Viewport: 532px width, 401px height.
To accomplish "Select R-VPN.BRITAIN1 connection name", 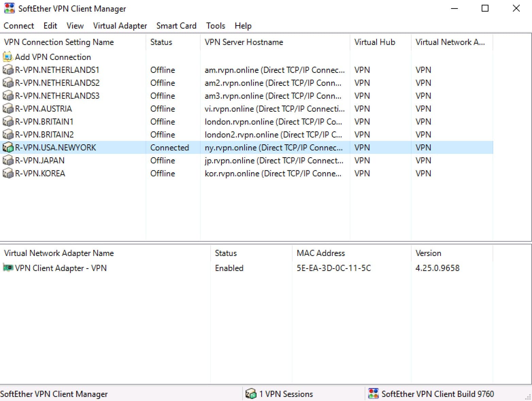I will [x=44, y=122].
